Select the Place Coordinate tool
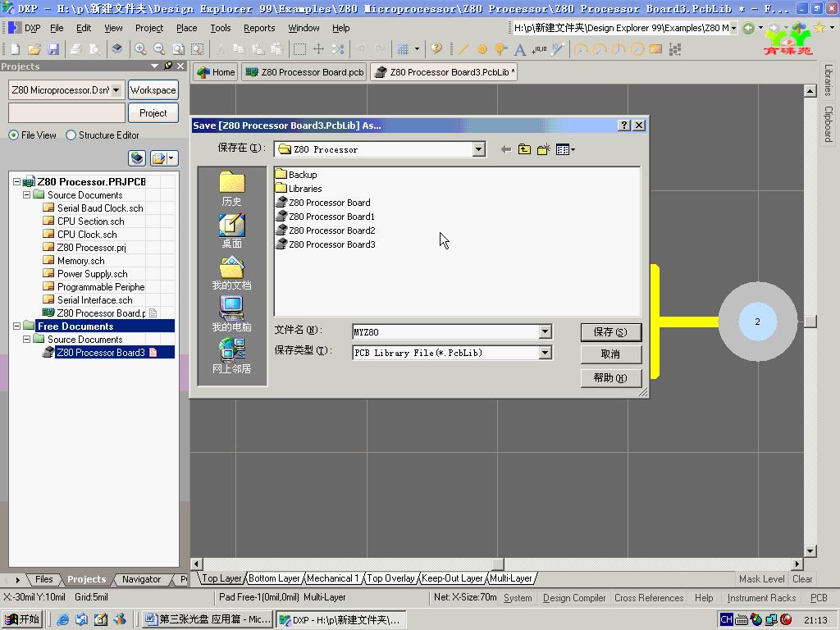The height and width of the screenshot is (630, 840). [539, 49]
